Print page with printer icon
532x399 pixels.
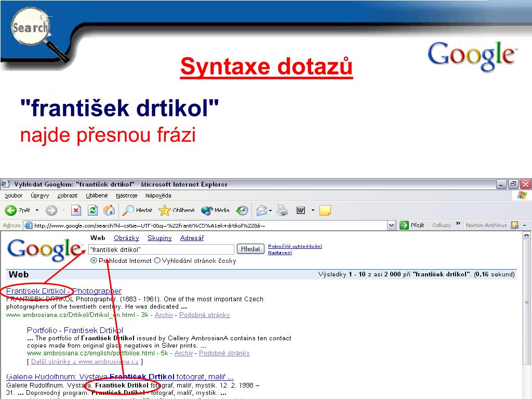[x=282, y=210]
